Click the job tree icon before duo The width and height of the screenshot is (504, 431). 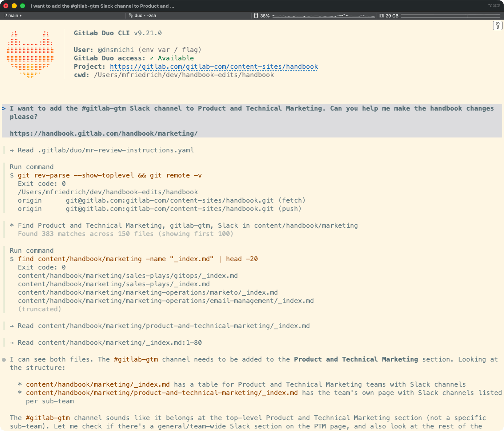[x=131, y=16]
